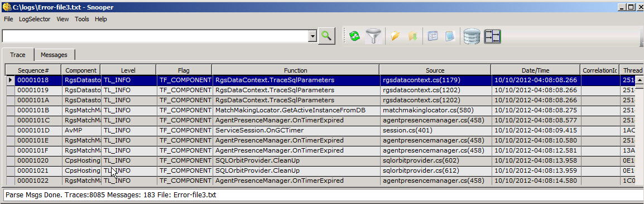Click date cell 10/10/2012-04:08:12.581
The height and width of the screenshot is (204, 644).
(x=536, y=150)
